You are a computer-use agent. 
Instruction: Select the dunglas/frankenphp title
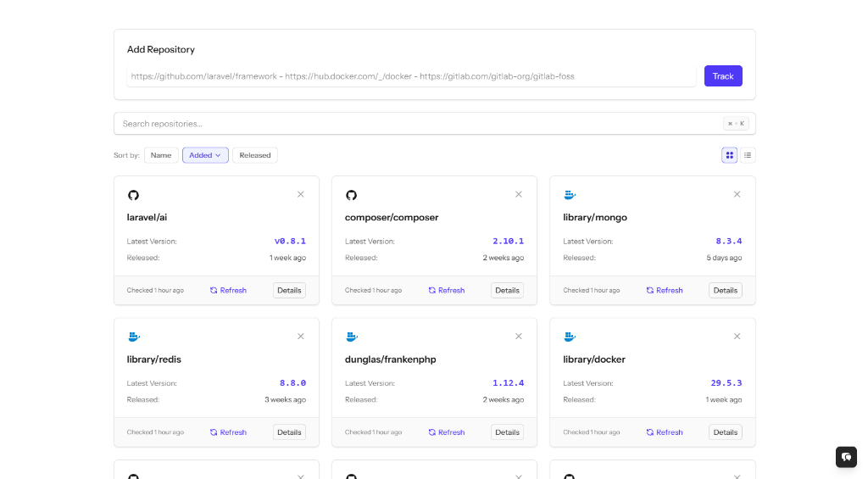click(x=390, y=359)
